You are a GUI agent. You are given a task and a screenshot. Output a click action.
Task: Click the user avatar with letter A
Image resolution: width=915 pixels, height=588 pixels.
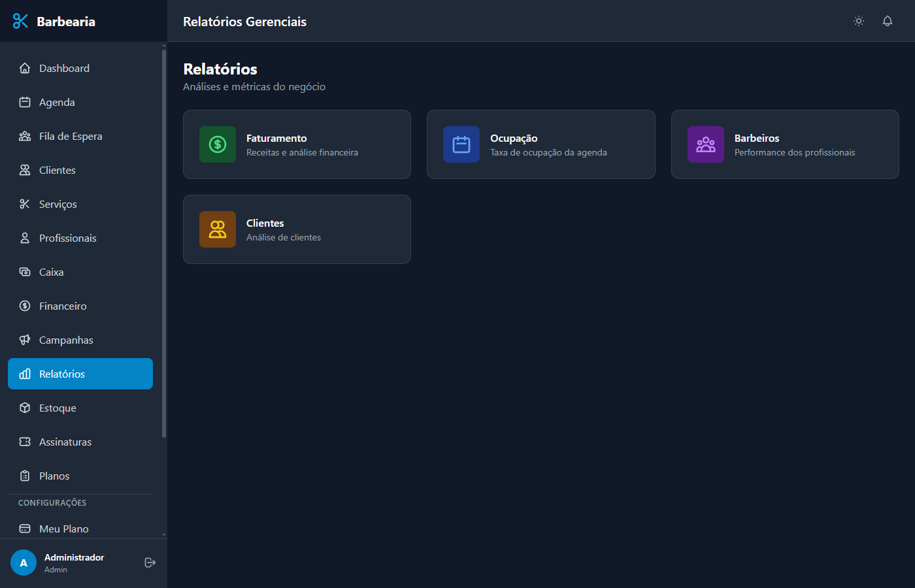point(24,563)
